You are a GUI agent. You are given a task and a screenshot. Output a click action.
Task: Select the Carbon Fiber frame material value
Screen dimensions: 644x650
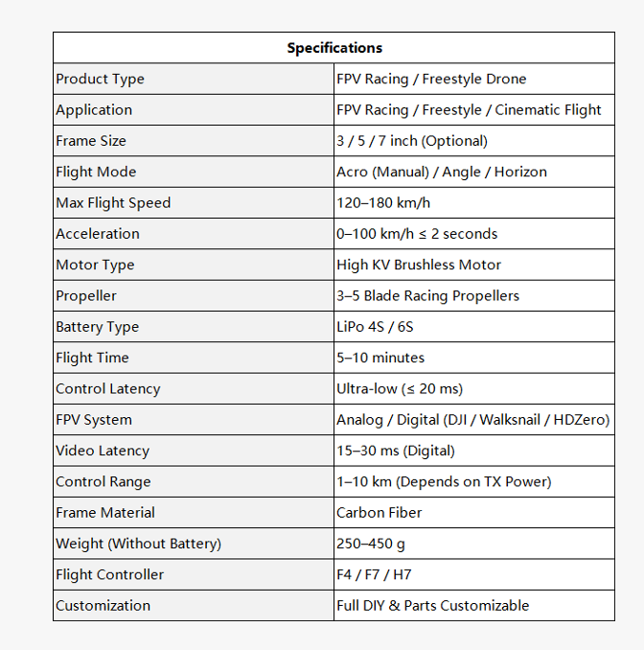[379, 512]
